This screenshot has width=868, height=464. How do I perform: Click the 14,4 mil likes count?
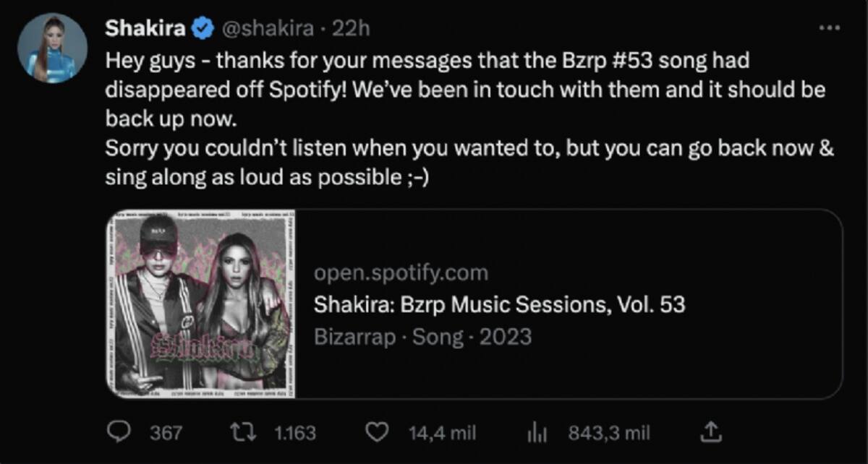click(x=442, y=433)
